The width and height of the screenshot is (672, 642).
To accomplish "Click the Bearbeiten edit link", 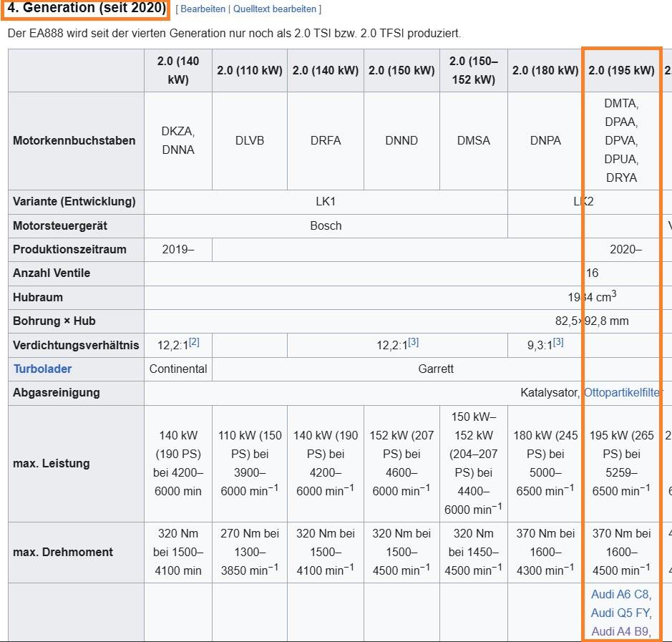I will (x=203, y=9).
